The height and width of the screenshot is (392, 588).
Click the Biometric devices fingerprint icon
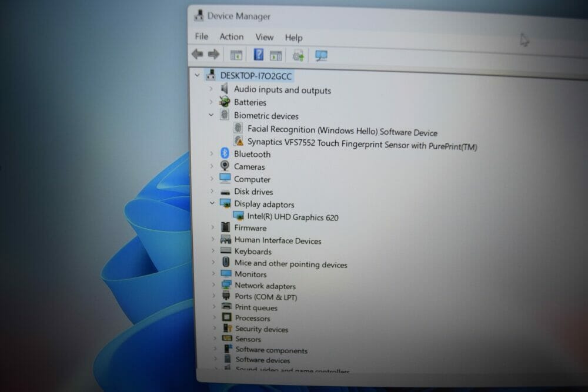click(x=225, y=115)
